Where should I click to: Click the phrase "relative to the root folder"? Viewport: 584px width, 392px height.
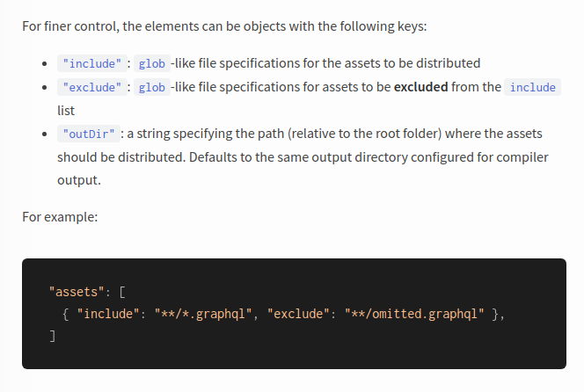[x=364, y=134]
